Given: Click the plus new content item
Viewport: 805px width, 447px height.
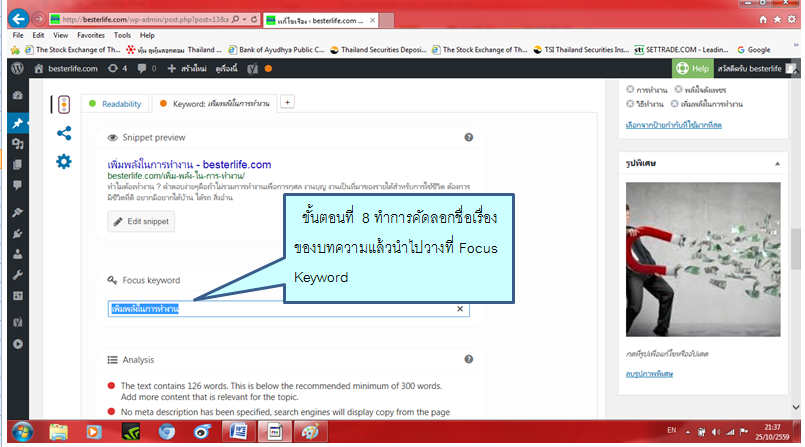Looking at the screenshot, I should 187,68.
